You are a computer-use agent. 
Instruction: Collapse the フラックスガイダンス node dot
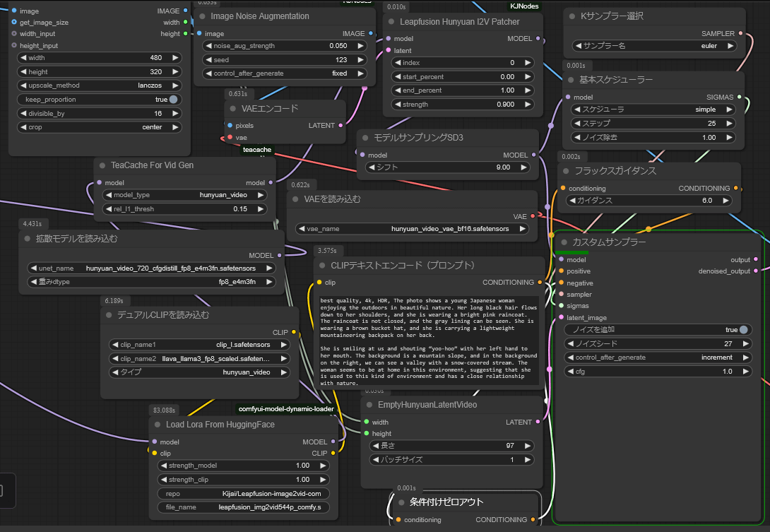(x=567, y=171)
